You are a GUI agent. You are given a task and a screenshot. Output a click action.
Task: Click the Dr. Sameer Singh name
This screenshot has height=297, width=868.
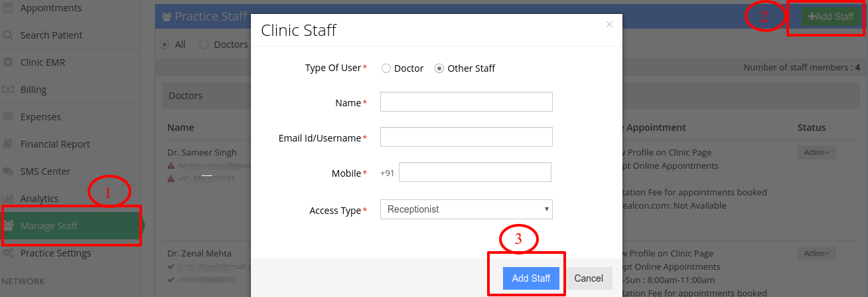point(202,152)
